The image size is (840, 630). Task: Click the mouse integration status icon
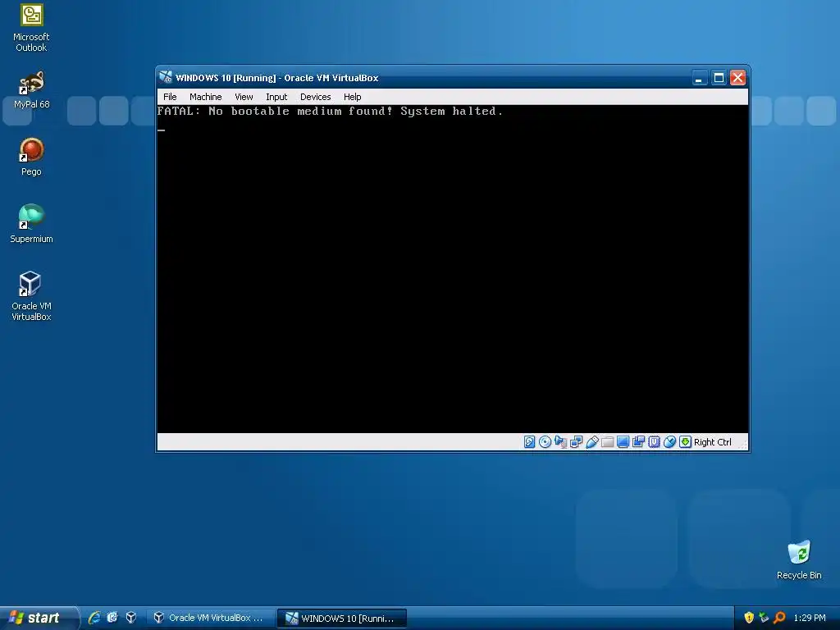coord(669,442)
